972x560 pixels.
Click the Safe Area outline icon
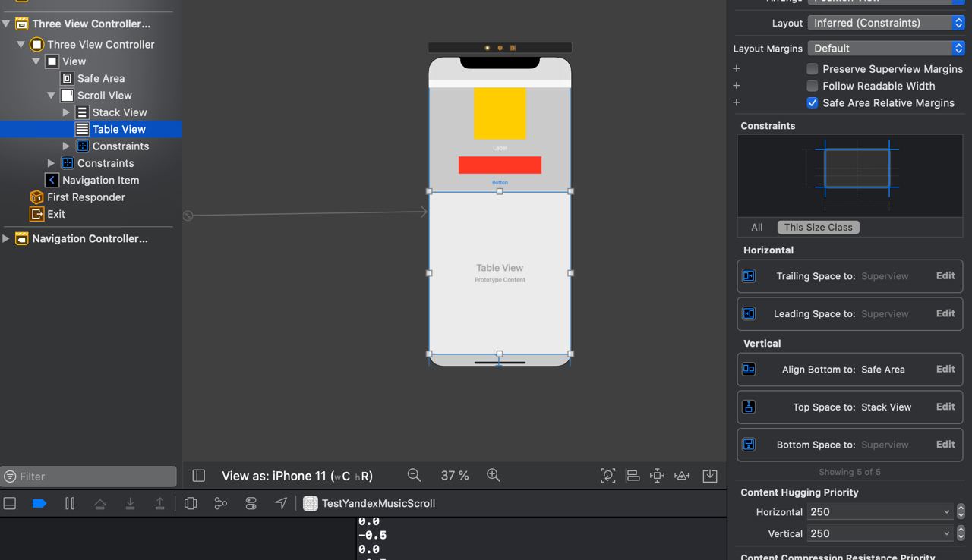pos(67,78)
